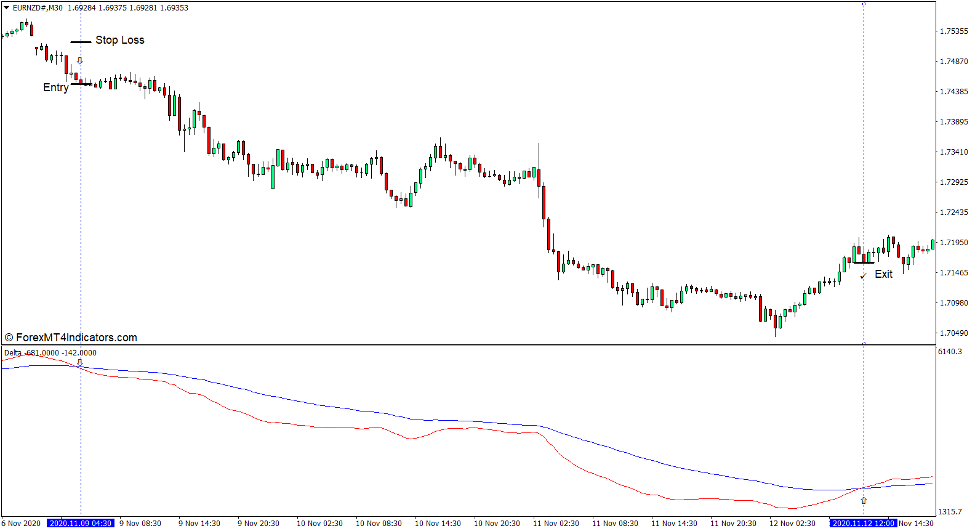Viewport: 977px width, 531px height.
Task: Click the 10 Nov 02:30 time label
Action: (319, 523)
